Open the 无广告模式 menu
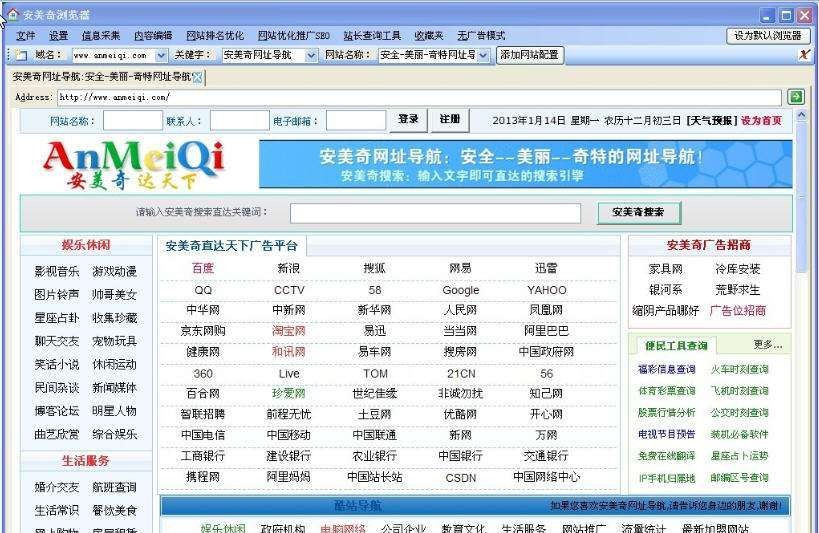The height and width of the screenshot is (533, 819). point(481,36)
